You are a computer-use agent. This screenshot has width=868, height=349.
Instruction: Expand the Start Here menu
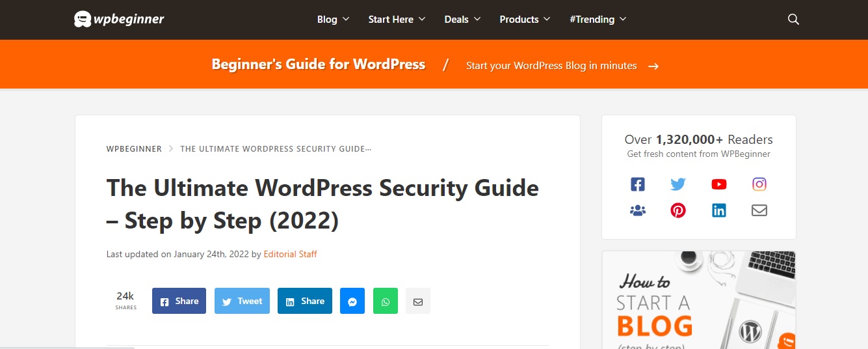coord(397,20)
